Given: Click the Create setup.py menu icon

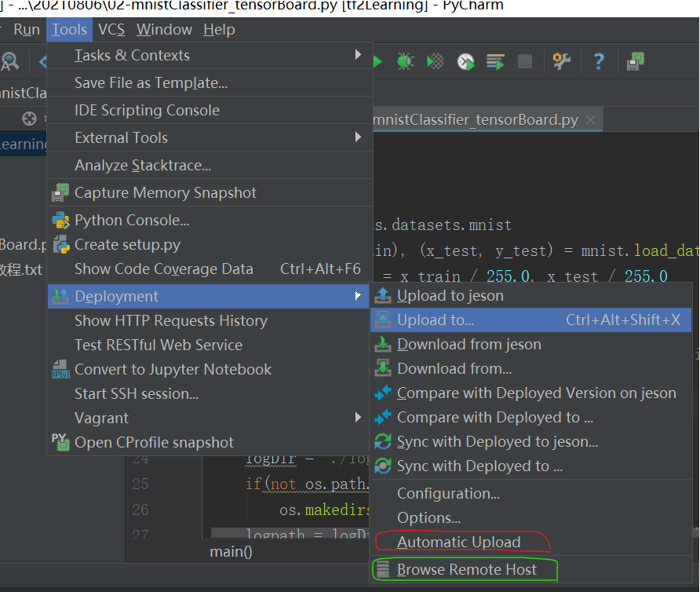Looking at the screenshot, I should coord(61,244).
